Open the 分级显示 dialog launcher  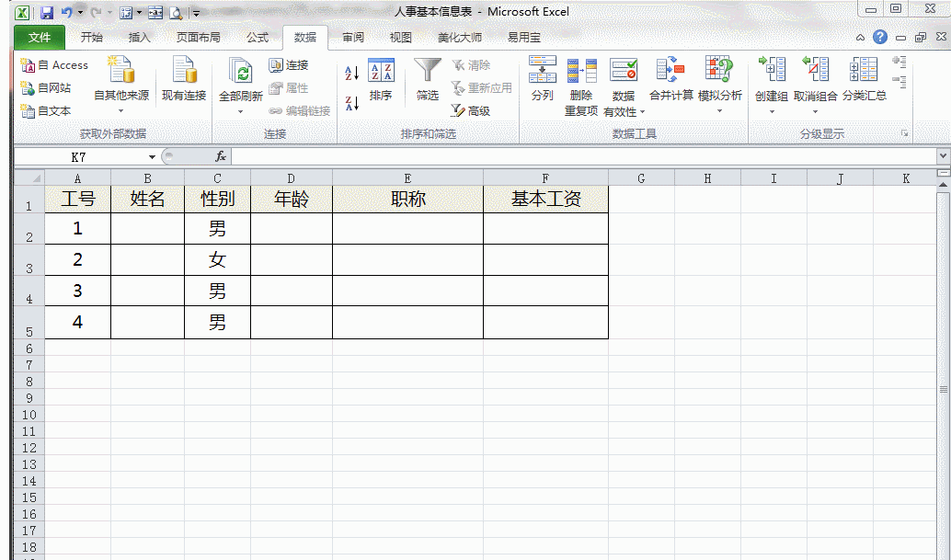click(904, 133)
